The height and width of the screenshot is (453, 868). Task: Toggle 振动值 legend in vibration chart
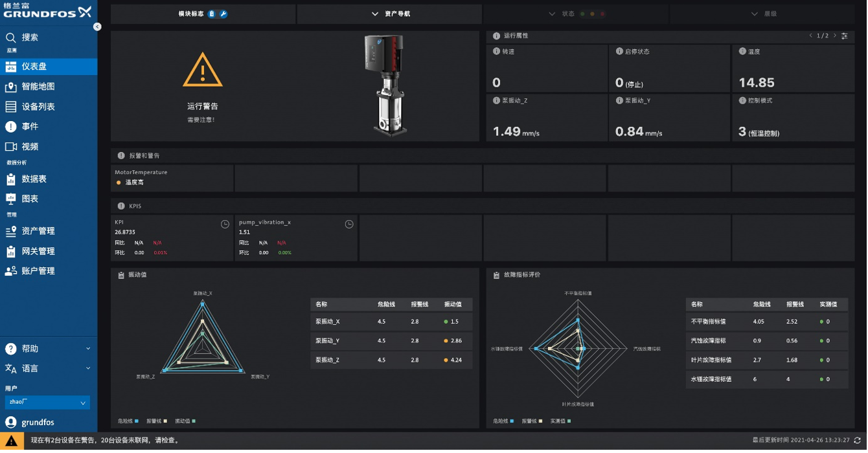coord(185,421)
